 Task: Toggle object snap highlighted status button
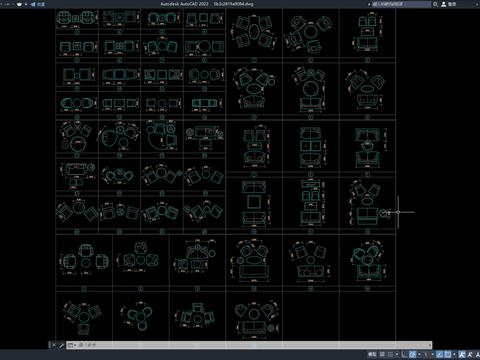pos(448,354)
